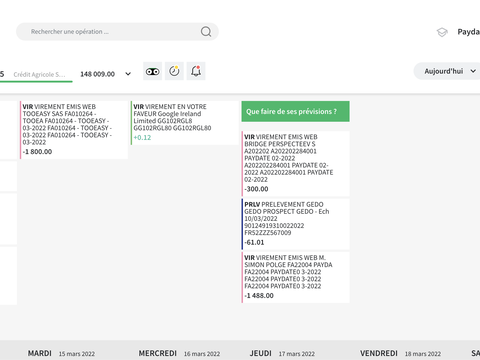Click the -1 800.00 amount
480x360 pixels.
tap(37, 152)
